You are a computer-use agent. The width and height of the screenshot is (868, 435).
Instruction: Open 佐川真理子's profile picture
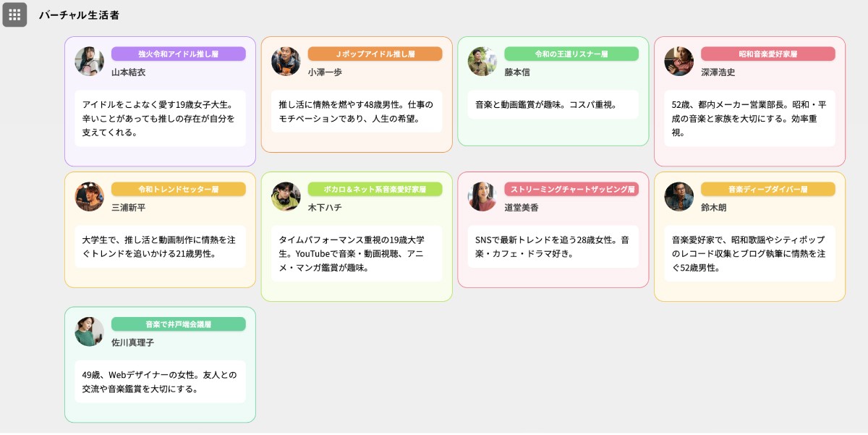pyautogui.click(x=89, y=331)
